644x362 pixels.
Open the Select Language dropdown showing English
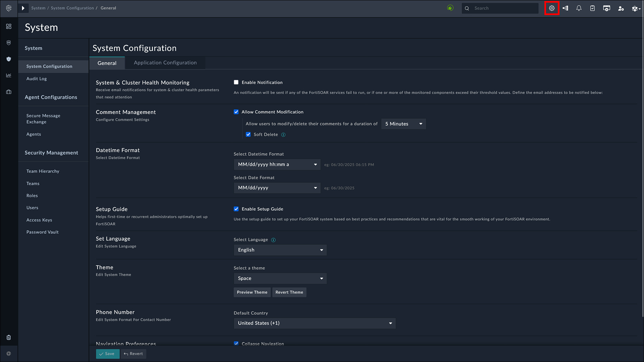(280, 250)
